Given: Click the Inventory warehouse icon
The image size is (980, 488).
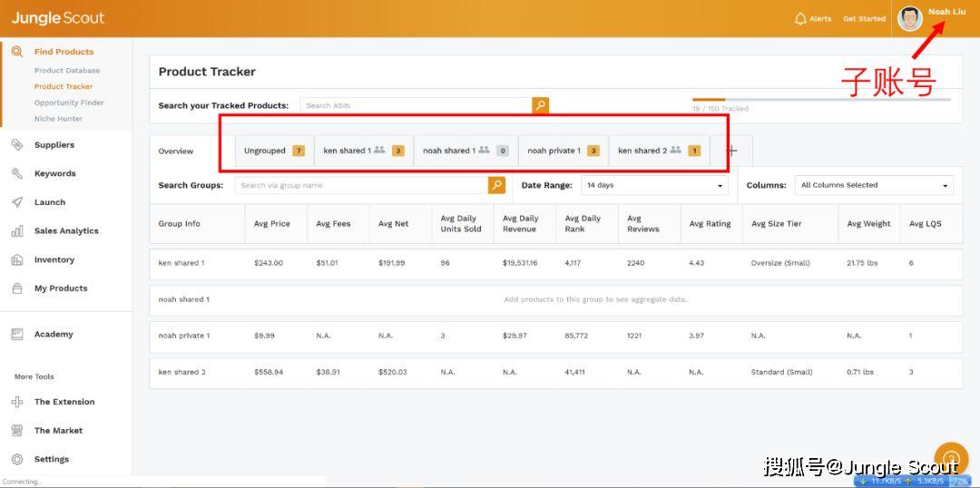Looking at the screenshot, I should click(x=17, y=260).
